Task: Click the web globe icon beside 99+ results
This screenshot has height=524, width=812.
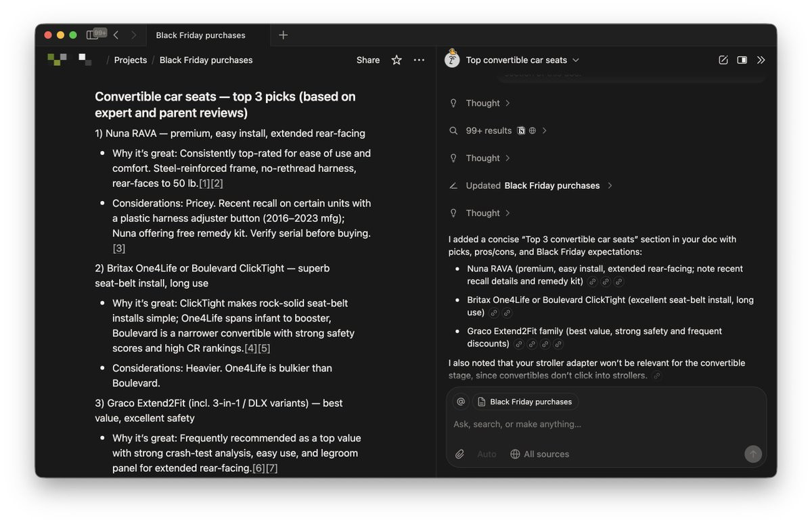Action: coord(533,131)
